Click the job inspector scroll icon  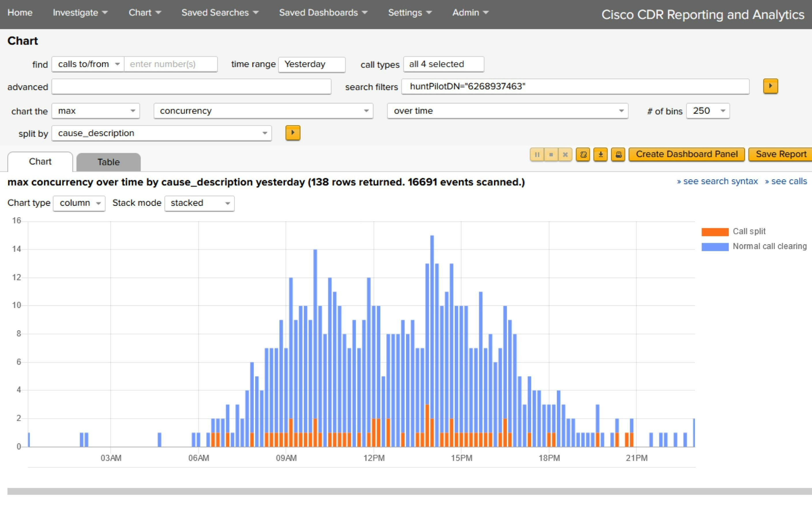point(583,154)
